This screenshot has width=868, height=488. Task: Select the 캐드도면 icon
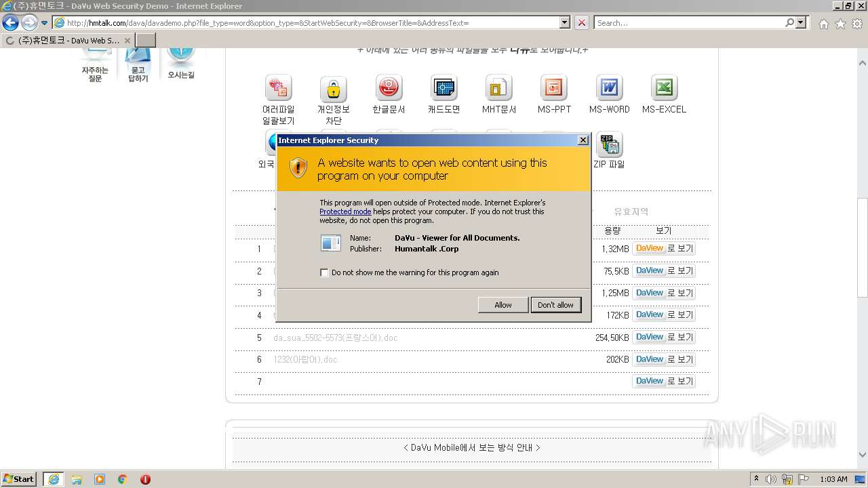443,88
